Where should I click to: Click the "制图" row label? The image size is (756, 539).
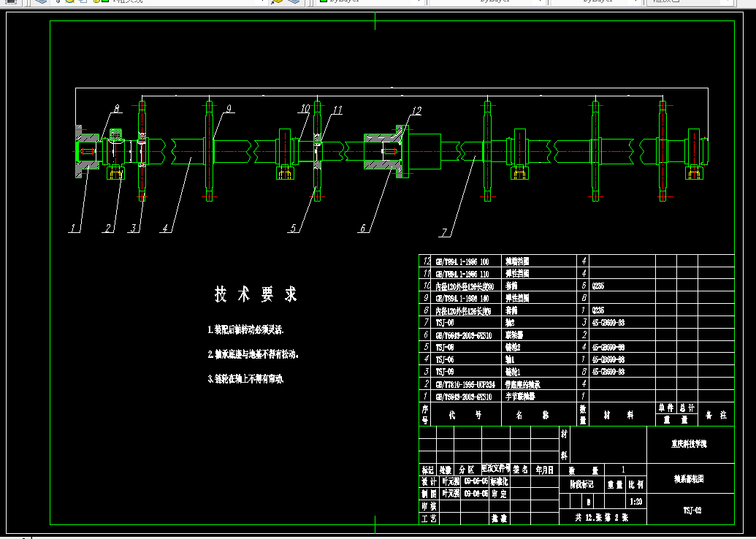pos(429,494)
